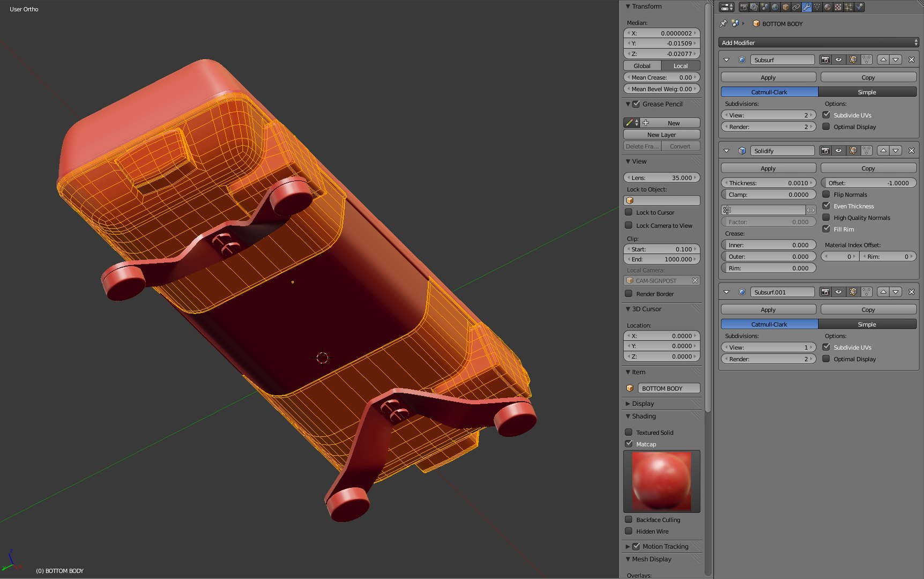Image resolution: width=924 pixels, height=579 pixels.
Task: Select Simple subdivision type in Subsurf modifier
Action: click(867, 92)
